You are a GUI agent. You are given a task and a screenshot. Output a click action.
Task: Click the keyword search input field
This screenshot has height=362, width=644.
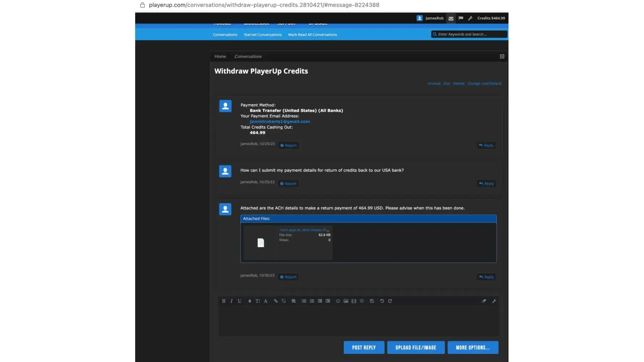(x=471, y=34)
